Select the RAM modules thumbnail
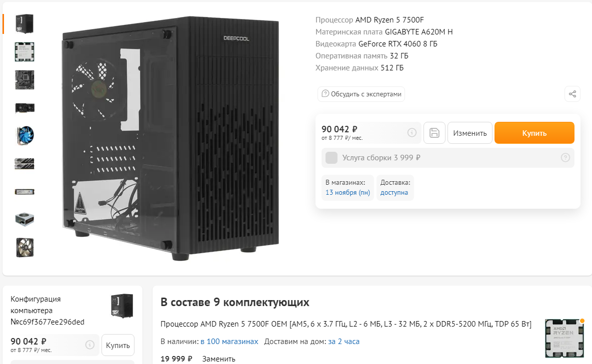Image resolution: width=592 pixels, height=364 pixels. coord(25,164)
